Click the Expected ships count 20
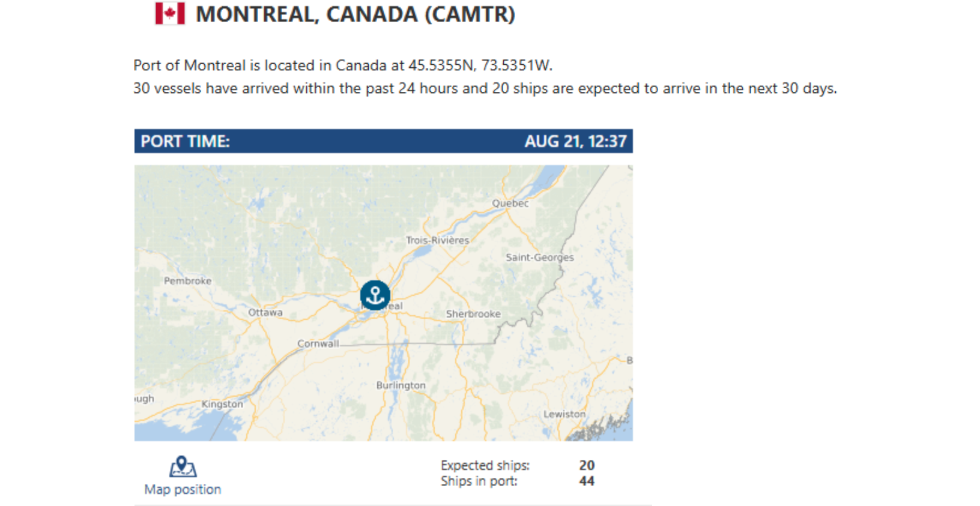Image resolution: width=980 pixels, height=506 pixels. (x=587, y=465)
